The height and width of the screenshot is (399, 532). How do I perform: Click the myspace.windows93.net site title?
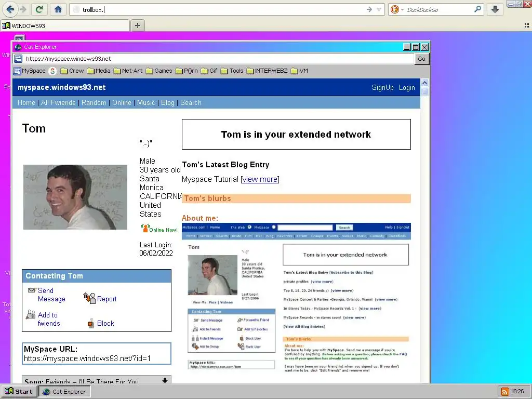point(62,87)
